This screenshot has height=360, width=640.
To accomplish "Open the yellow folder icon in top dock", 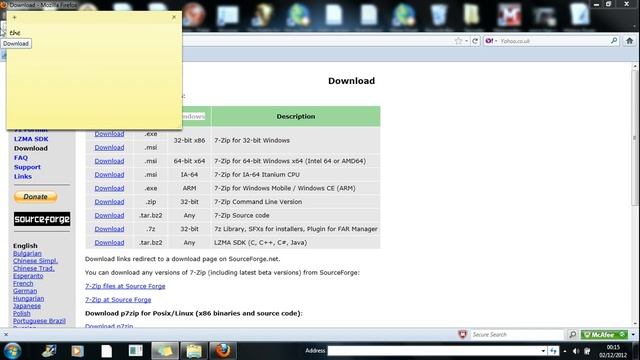I will click(x=471, y=15).
